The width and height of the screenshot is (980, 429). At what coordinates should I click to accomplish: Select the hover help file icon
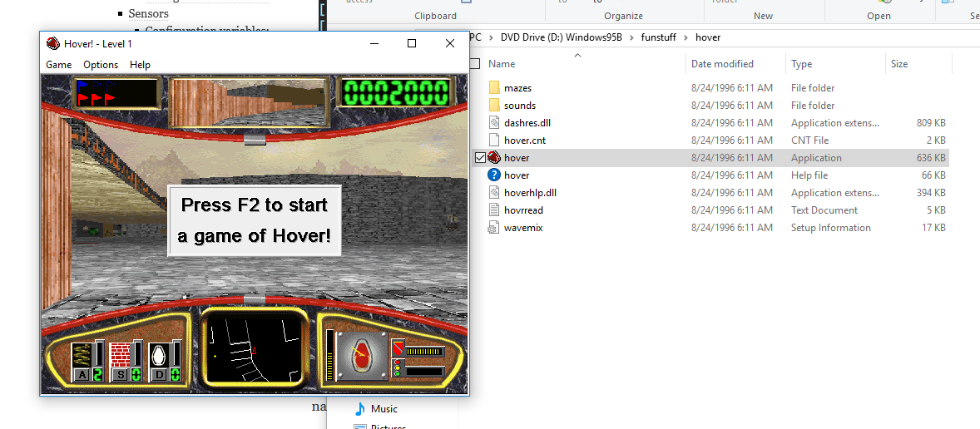click(x=494, y=175)
